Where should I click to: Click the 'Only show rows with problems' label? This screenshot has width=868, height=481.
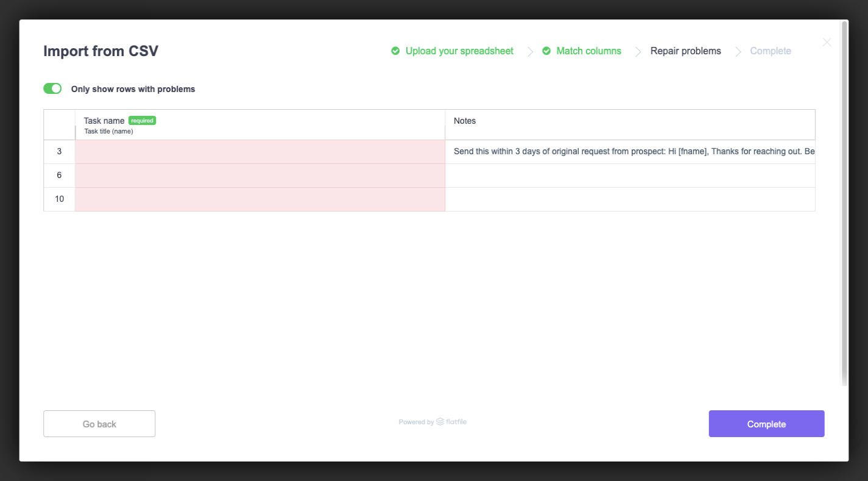[x=133, y=89]
